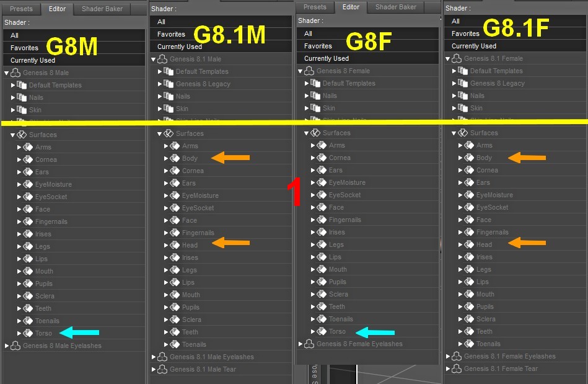The image size is (588, 384).
Task: Expand the Genesis 8.1 Female Tear node
Action: point(447,368)
